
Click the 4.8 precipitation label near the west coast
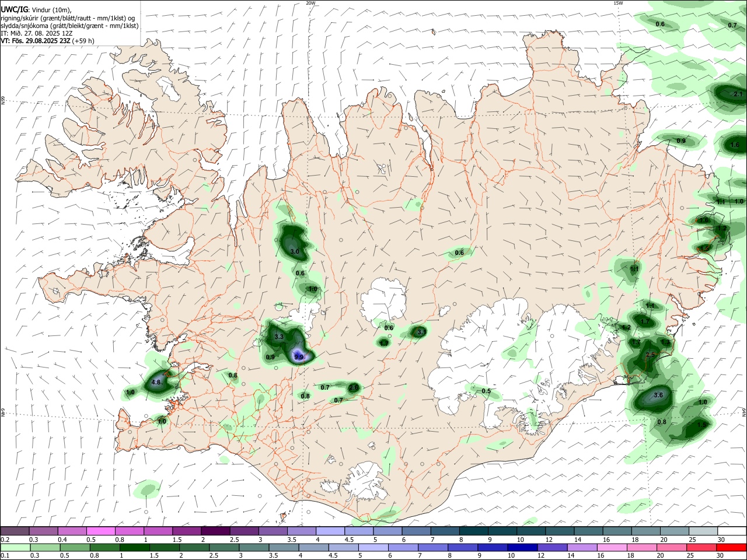click(x=156, y=383)
